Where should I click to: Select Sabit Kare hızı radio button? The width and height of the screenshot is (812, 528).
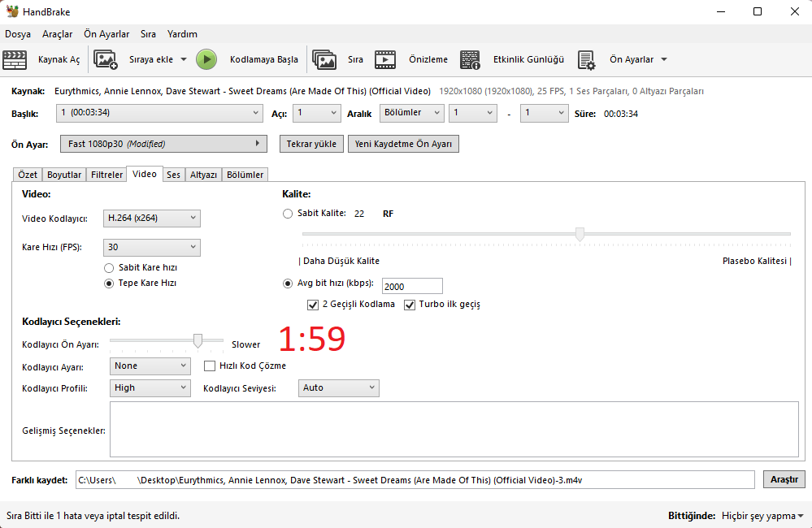click(x=109, y=268)
